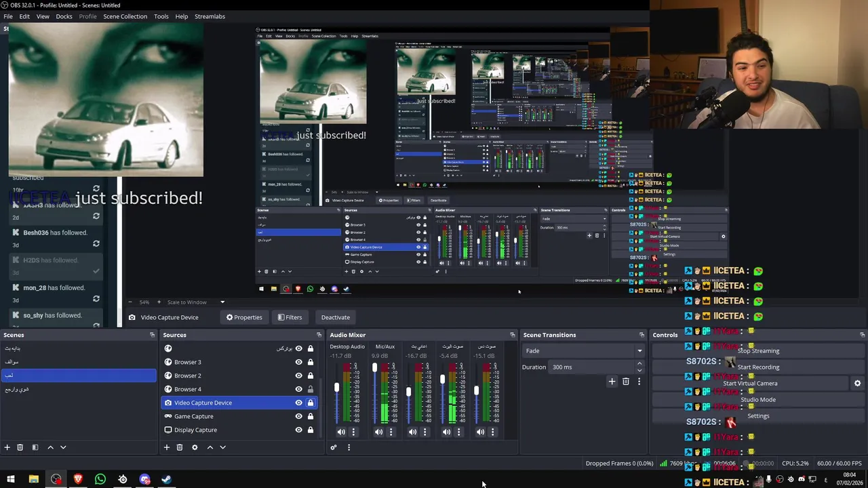Open Audio Mixer toolbar three-dot menu
868x488 pixels.
[x=349, y=447]
